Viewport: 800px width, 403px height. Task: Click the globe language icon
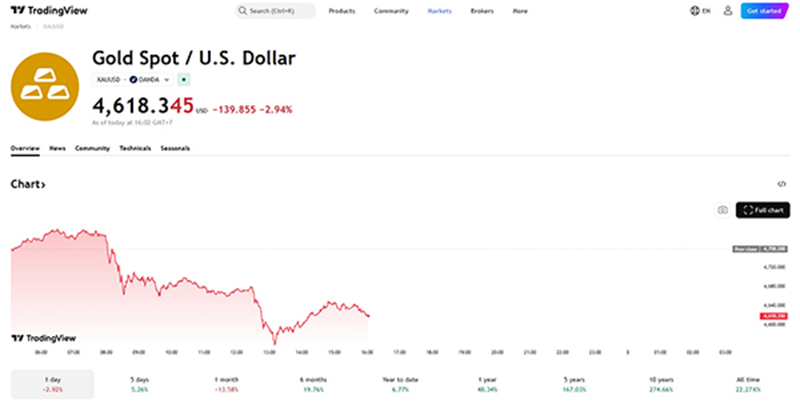coord(696,11)
